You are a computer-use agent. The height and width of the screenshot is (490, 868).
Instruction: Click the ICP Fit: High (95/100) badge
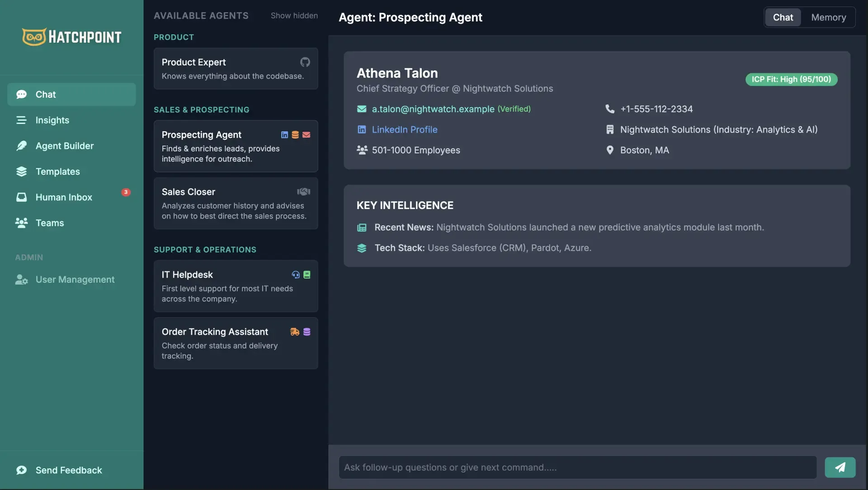(x=791, y=79)
